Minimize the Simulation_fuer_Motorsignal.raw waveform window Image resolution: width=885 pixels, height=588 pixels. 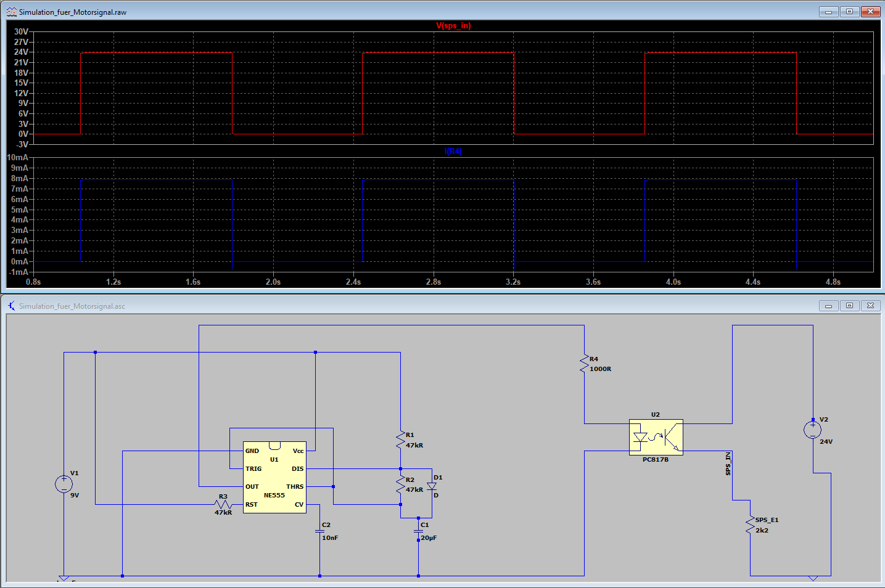click(x=828, y=11)
